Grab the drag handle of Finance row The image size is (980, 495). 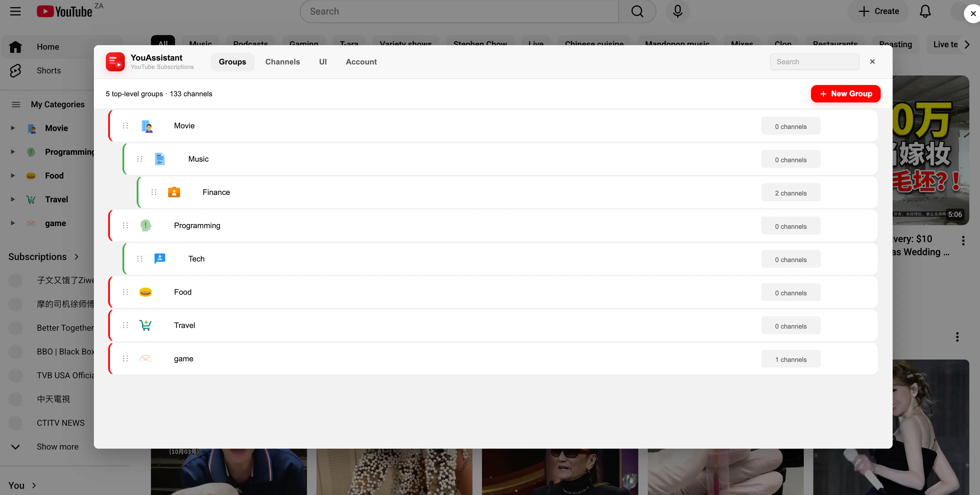click(x=154, y=192)
